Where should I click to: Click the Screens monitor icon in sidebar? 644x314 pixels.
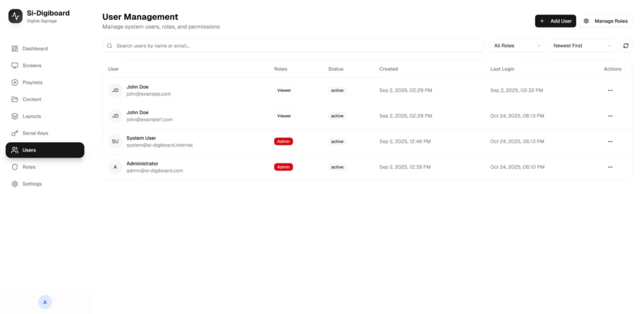(15, 65)
